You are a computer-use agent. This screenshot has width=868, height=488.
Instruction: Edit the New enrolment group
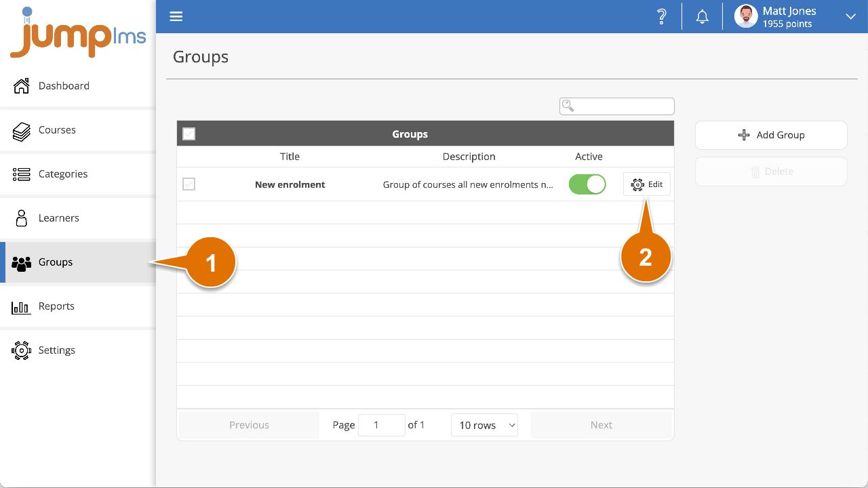coord(647,184)
